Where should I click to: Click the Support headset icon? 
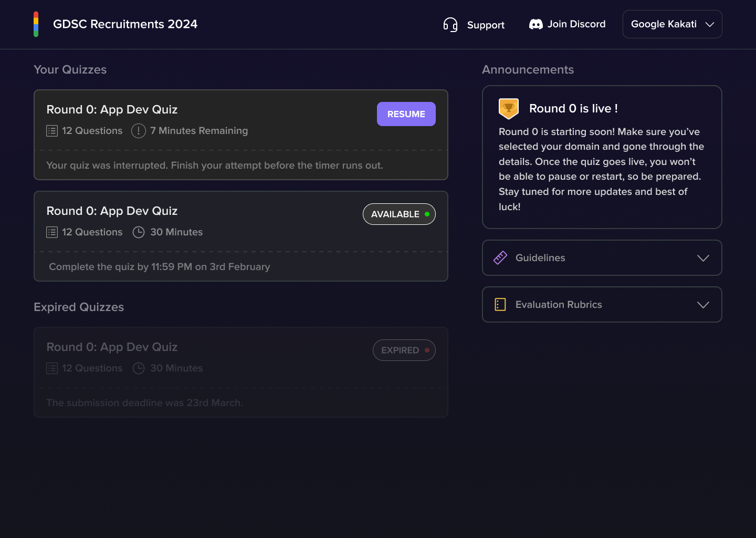coord(450,25)
